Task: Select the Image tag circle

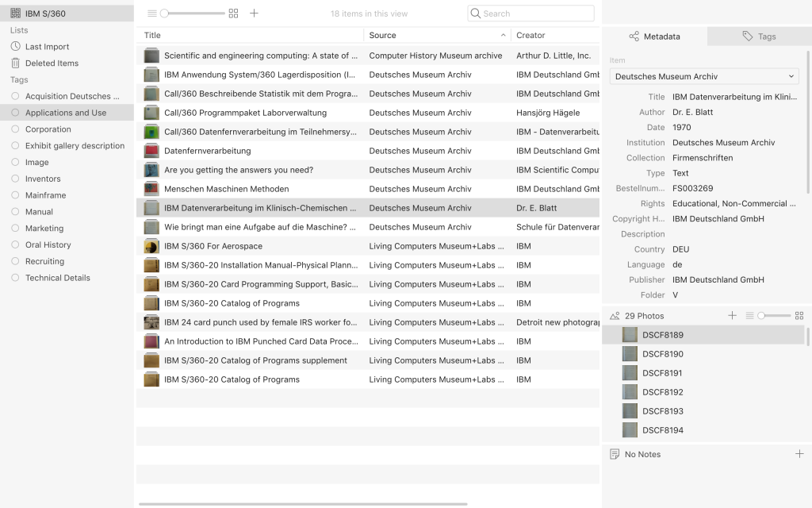Action: point(15,162)
